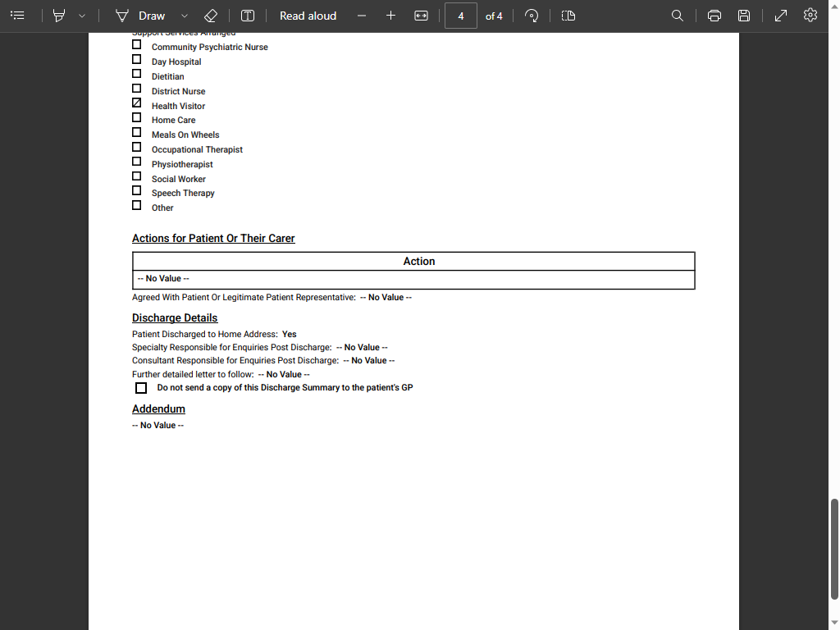840x630 pixels.
Task: Zoom out with the minus button
Action: 362,16
